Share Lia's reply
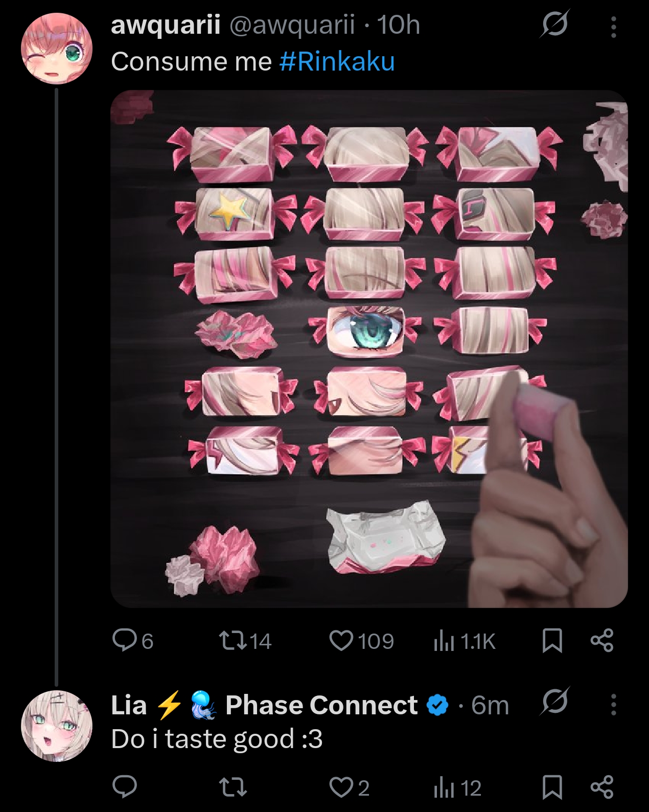Image resolution: width=649 pixels, height=812 pixels. 602,787
